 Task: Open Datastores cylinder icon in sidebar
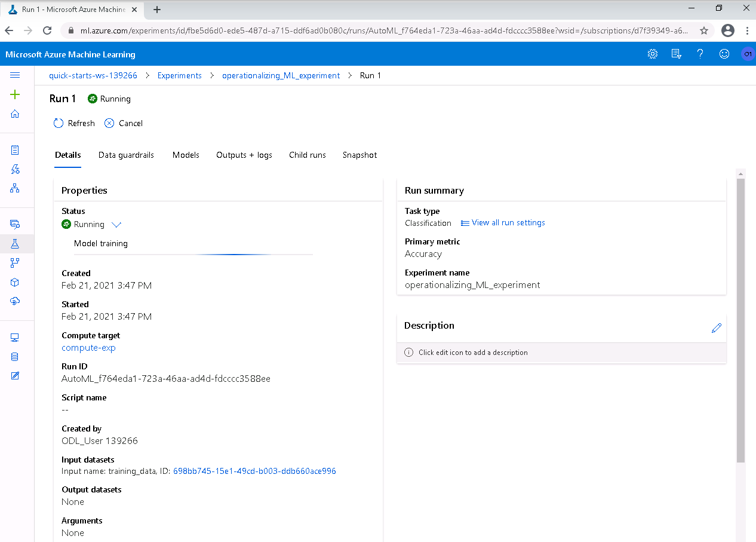(15, 357)
